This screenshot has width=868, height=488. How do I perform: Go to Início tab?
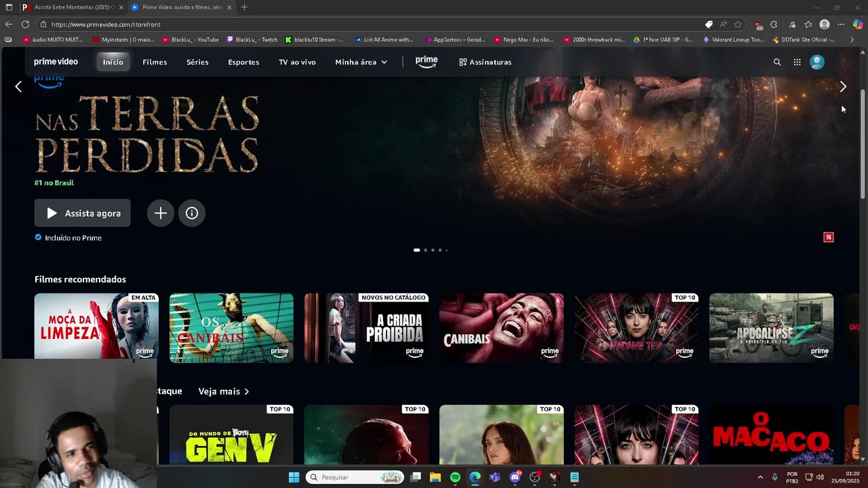tap(113, 62)
